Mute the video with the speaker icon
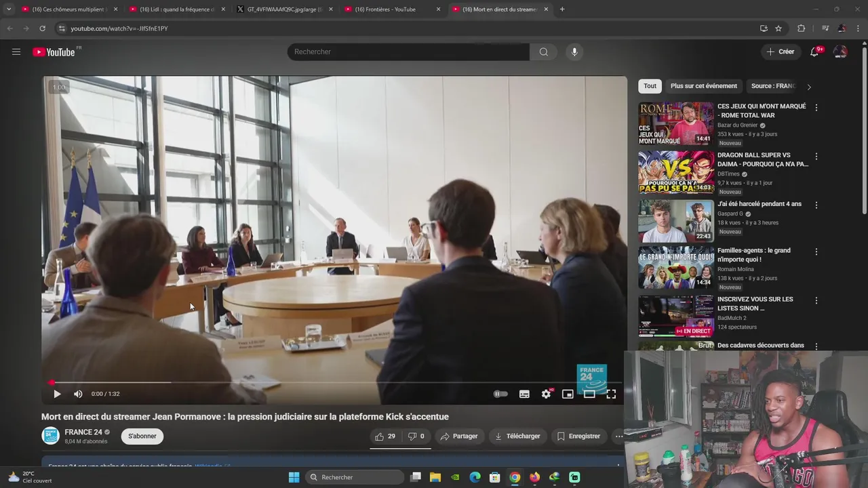The height and width of the screenshot is (488, 868). click(78, 394)
